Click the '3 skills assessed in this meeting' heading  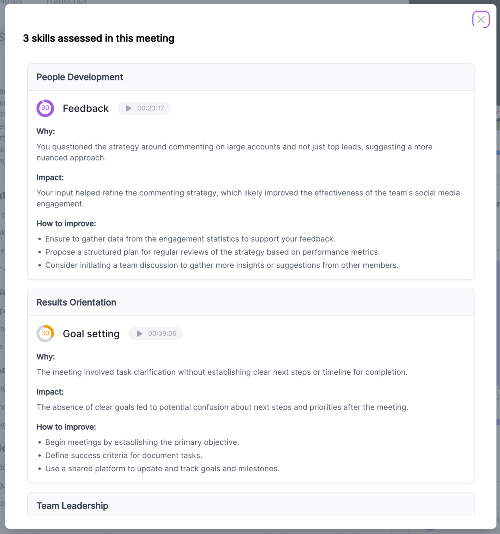point(98,38)
